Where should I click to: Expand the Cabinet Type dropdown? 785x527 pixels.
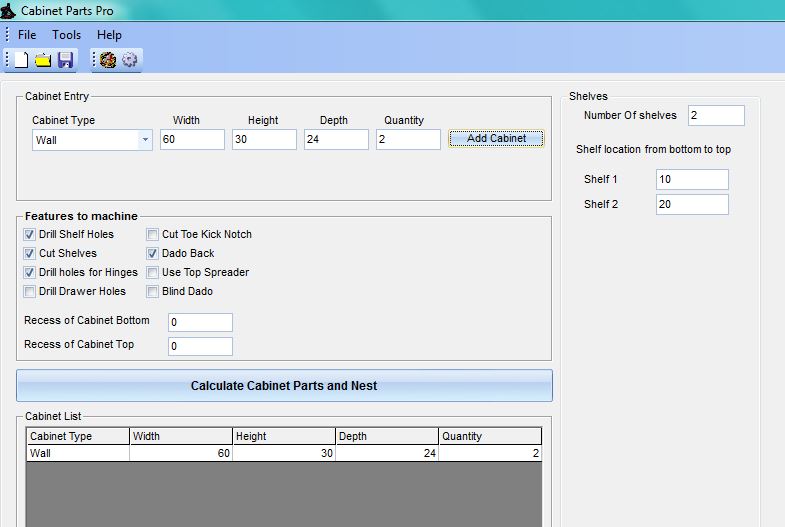pos(145,140)
